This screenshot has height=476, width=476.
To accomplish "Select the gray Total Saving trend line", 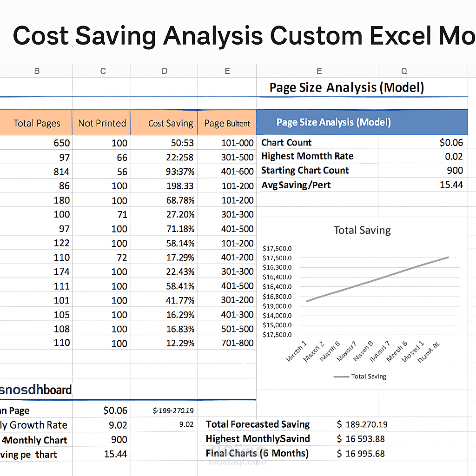I will tap(377, 279).
